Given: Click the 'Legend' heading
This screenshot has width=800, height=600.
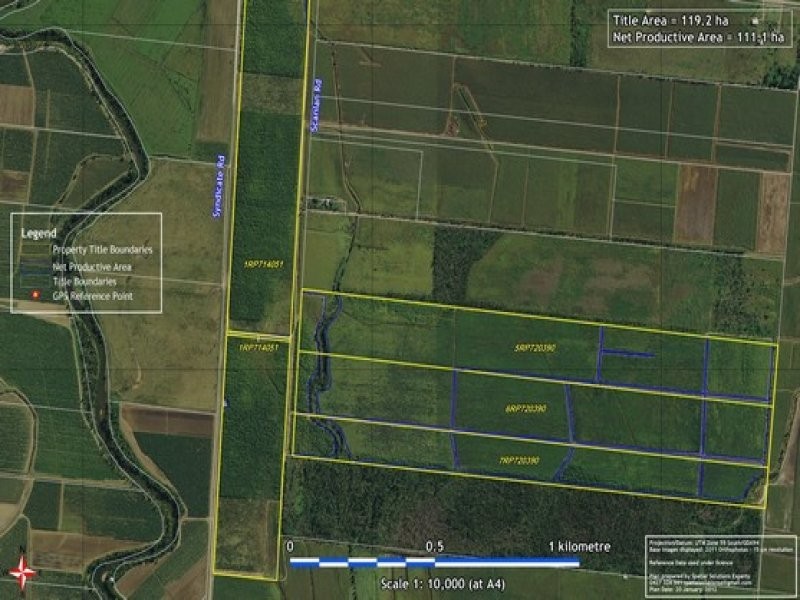Looking at the screenshot, I should [39, 234].
